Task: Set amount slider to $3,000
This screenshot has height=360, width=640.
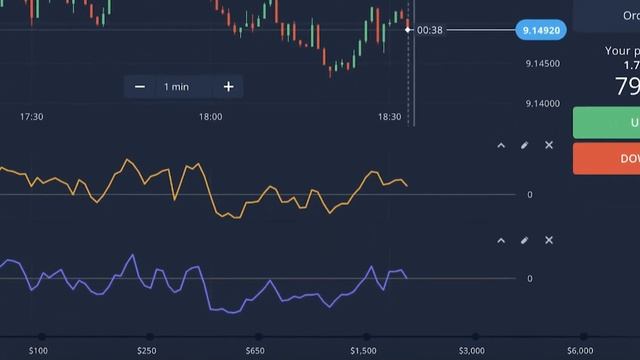Action: (475, 337)
